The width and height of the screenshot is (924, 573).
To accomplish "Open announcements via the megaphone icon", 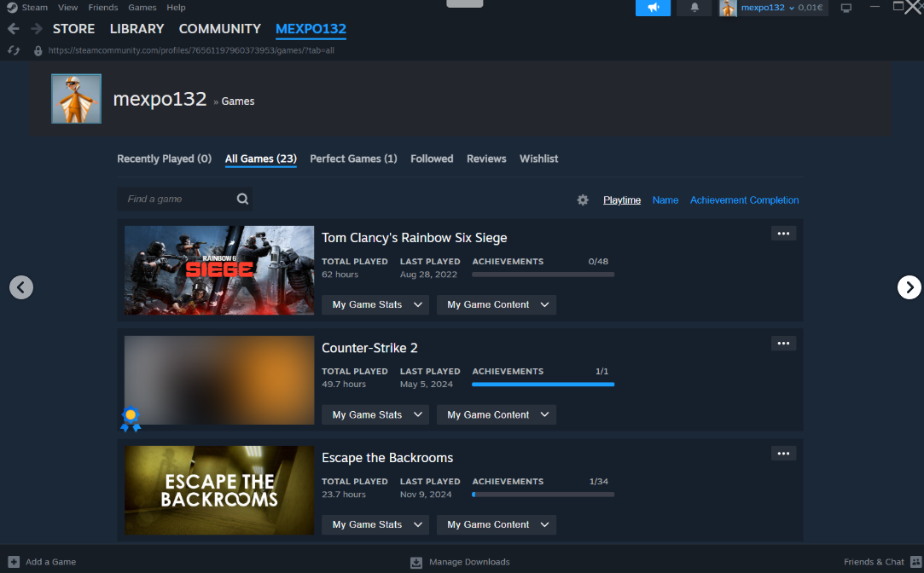I will [653, 8].
